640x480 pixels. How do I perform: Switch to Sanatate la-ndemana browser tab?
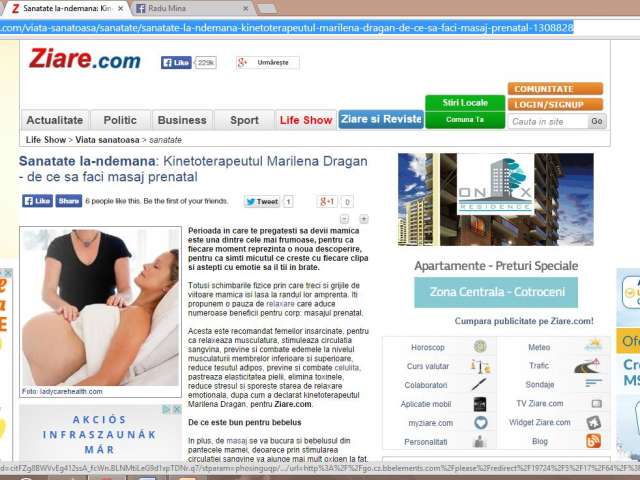65,8
